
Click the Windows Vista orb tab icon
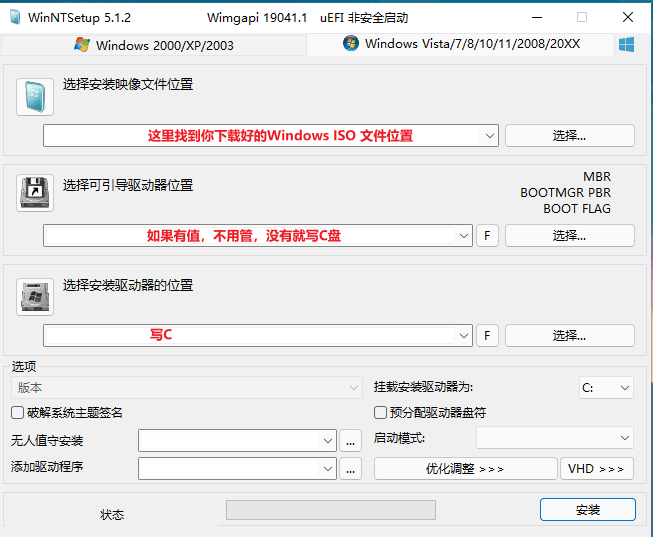pos(351,43)
